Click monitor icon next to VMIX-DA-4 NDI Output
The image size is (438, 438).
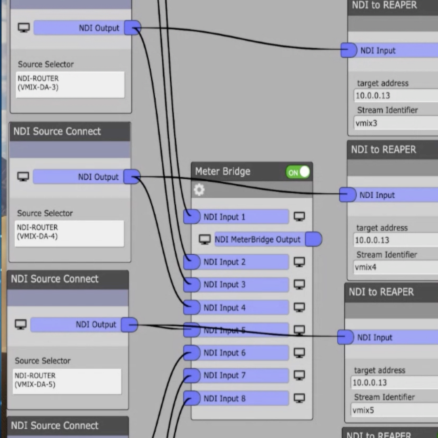(x=23, y=177)
